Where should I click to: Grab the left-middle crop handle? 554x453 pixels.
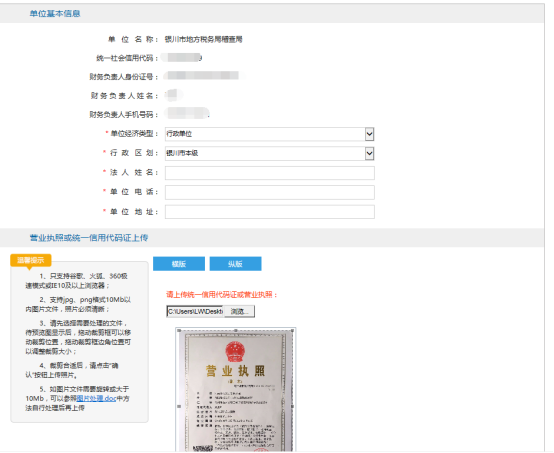point(179,406)
